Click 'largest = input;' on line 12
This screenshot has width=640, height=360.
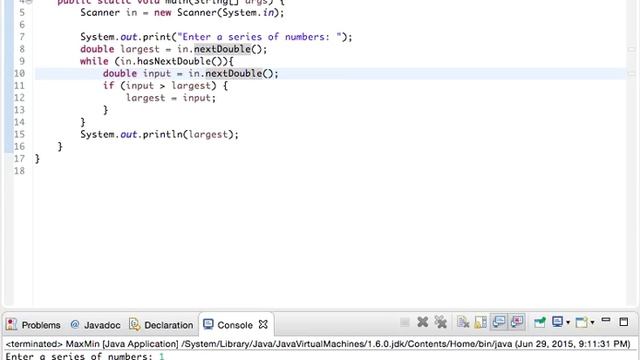tap(171, 98)
